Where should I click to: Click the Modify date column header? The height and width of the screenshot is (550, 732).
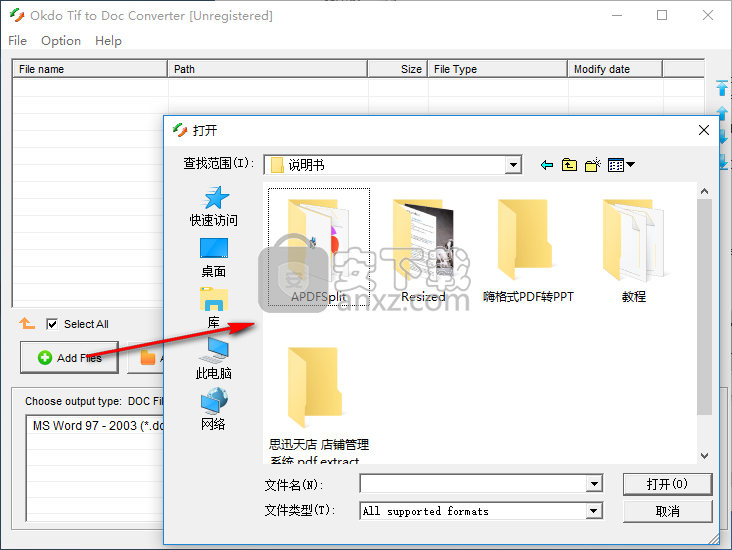615,69
